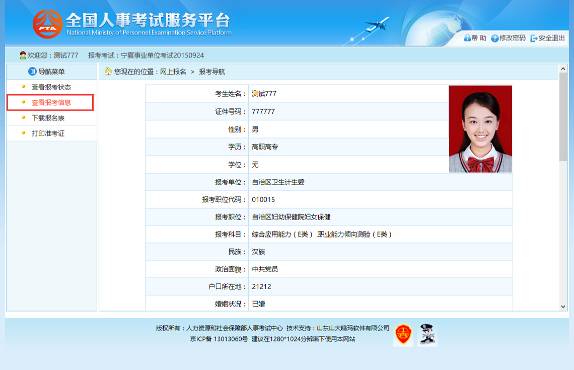Viewport: 574px width, 370px height.
Task: Click the welcome user avatar icon
Action: [x=23, y=55]
